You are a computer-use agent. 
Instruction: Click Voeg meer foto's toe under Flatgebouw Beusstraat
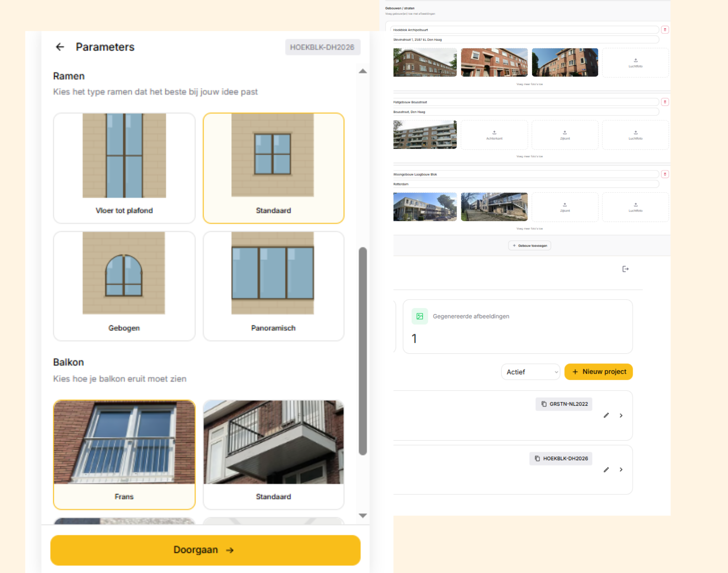coord(529,156)
